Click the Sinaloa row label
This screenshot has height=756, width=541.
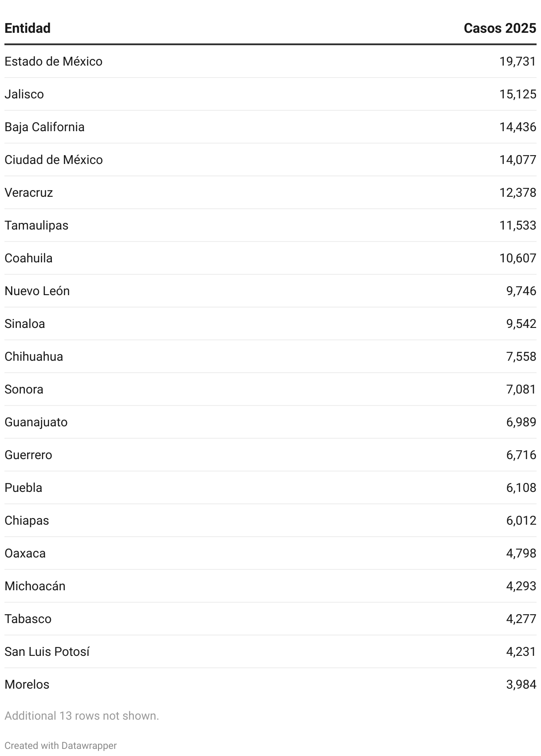point(25,324)
